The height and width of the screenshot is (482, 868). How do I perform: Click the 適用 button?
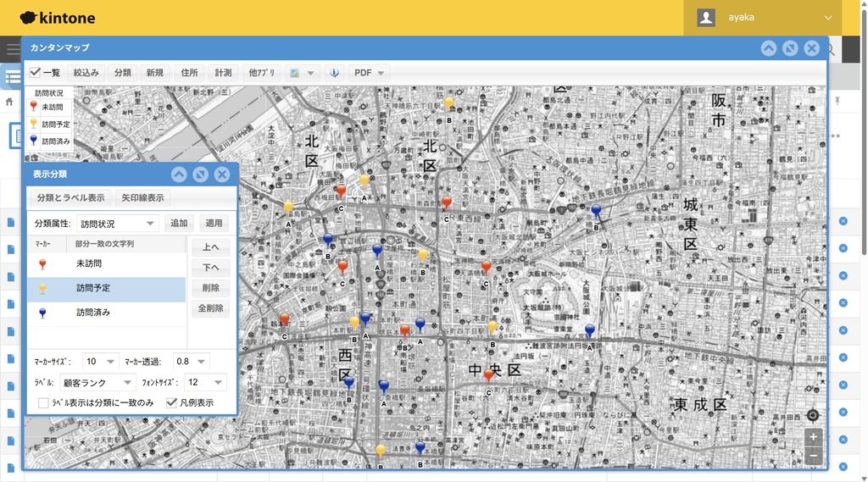(x=214, y=223)
